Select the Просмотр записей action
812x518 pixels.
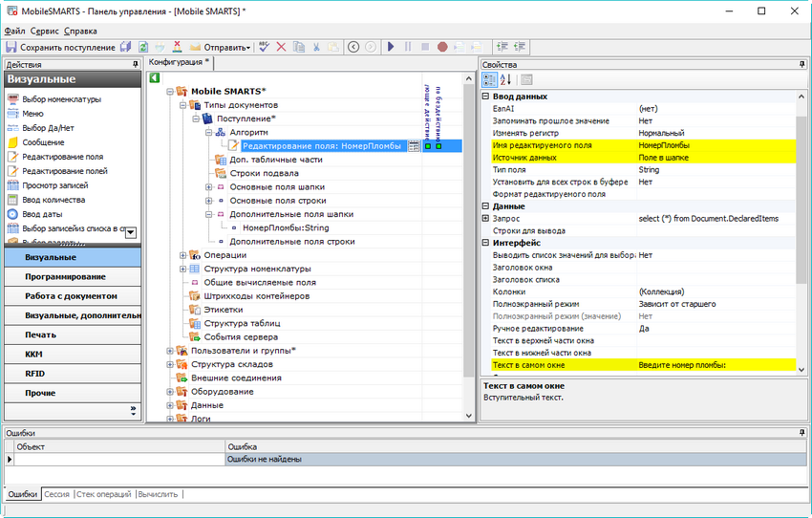point(54,185)
